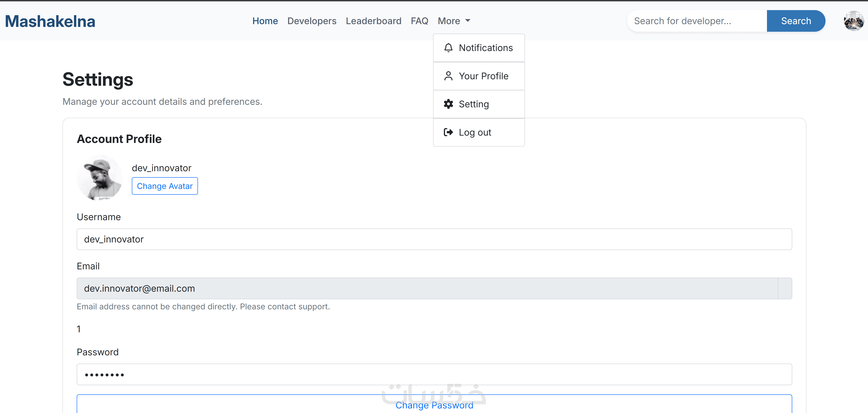This screenshot has width=868, height=413.
Task: Click the gear icon beside Setting
Action: [x=448, y=104]
